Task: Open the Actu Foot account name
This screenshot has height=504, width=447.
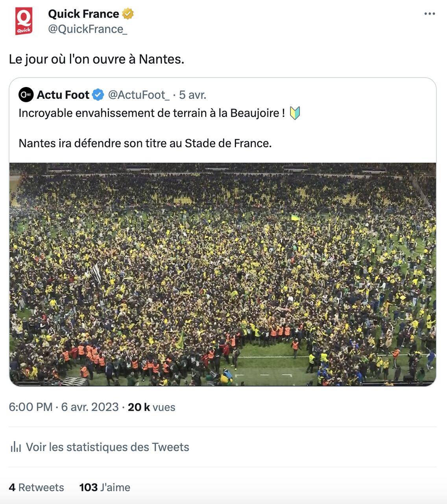Action: point(63,95)
